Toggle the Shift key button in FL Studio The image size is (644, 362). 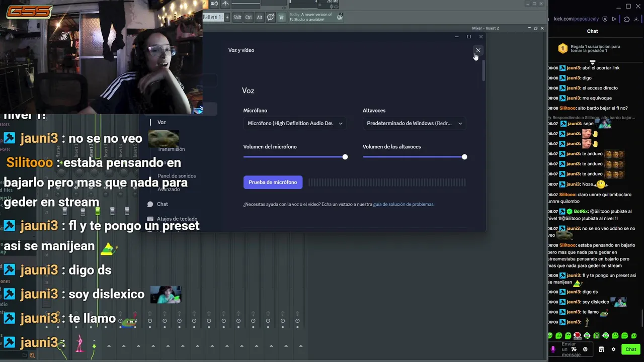point(237,17)
